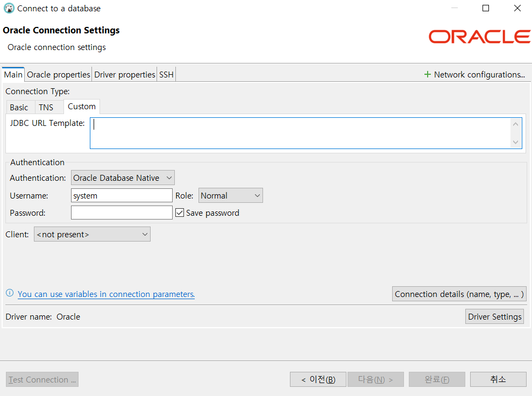Open the Role dropdown showing Normal
Viewport: 532px width, 396px height.
[x=230, y=195]
